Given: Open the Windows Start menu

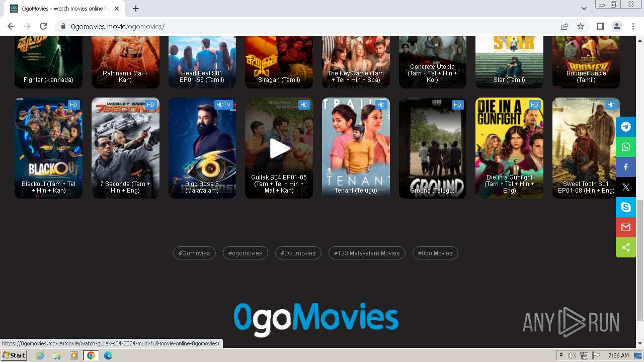Looking at the screenshot, I should tap(14, 355).
